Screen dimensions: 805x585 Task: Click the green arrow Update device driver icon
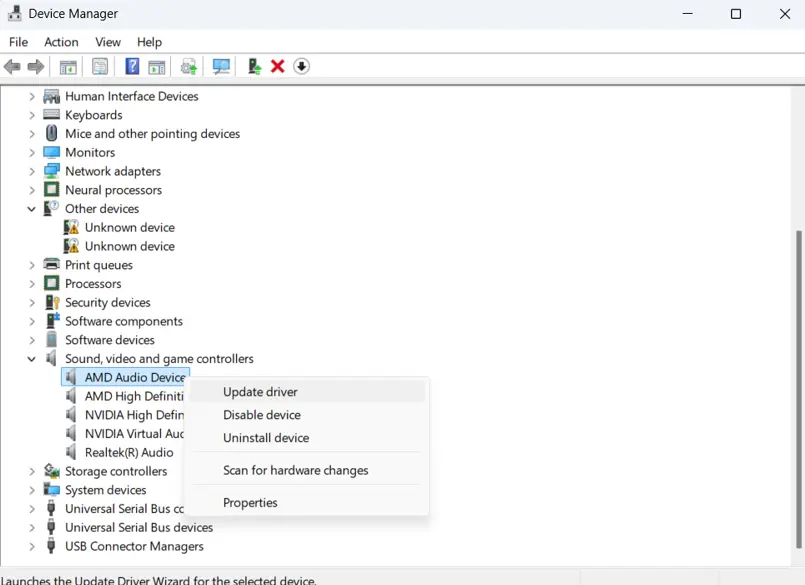254,67
